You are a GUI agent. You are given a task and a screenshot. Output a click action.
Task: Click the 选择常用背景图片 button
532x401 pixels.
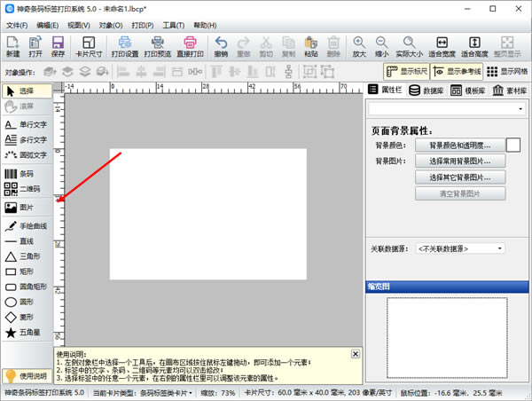[x=460, y=161]
